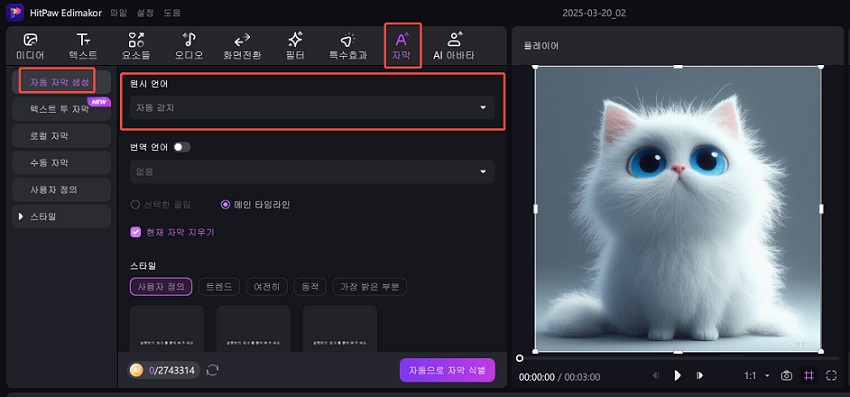Open the 화면전환 (Transitions) panel

242,47
